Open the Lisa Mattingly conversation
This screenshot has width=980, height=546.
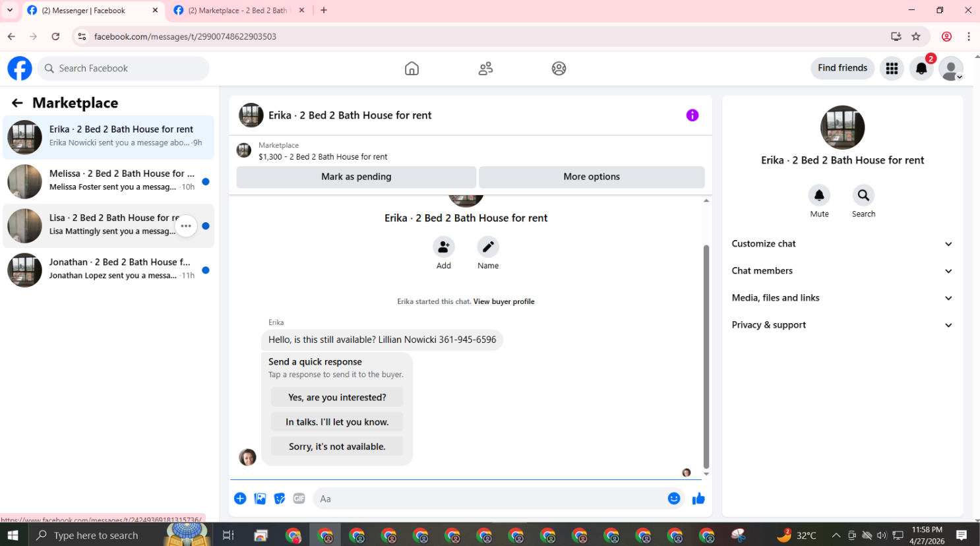tap(109, 226)
